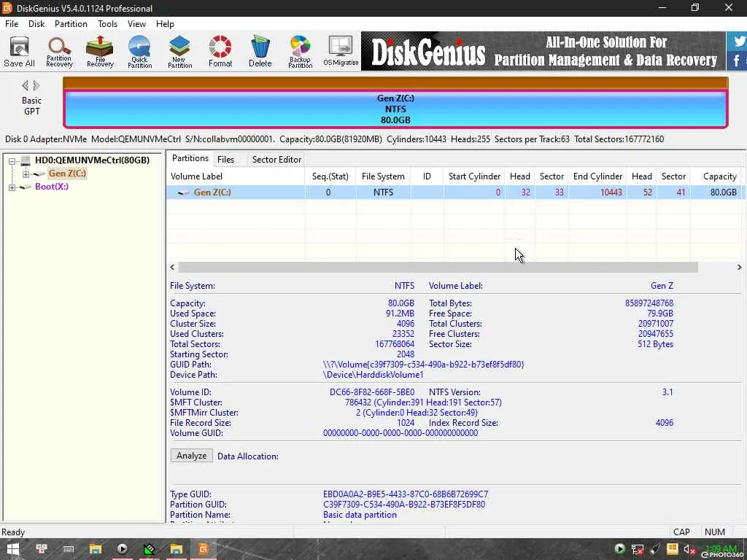
Task: Click the Volume Label column header
Action: click(236, 176)
